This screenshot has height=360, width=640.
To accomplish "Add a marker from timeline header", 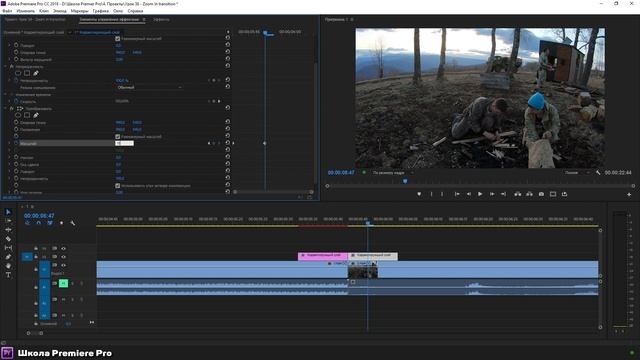I will tap(62, 223).
